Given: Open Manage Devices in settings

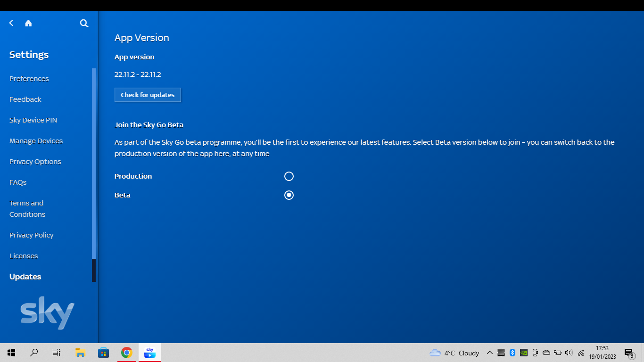Looking at the screenshot, I should (x=36, y=141).
